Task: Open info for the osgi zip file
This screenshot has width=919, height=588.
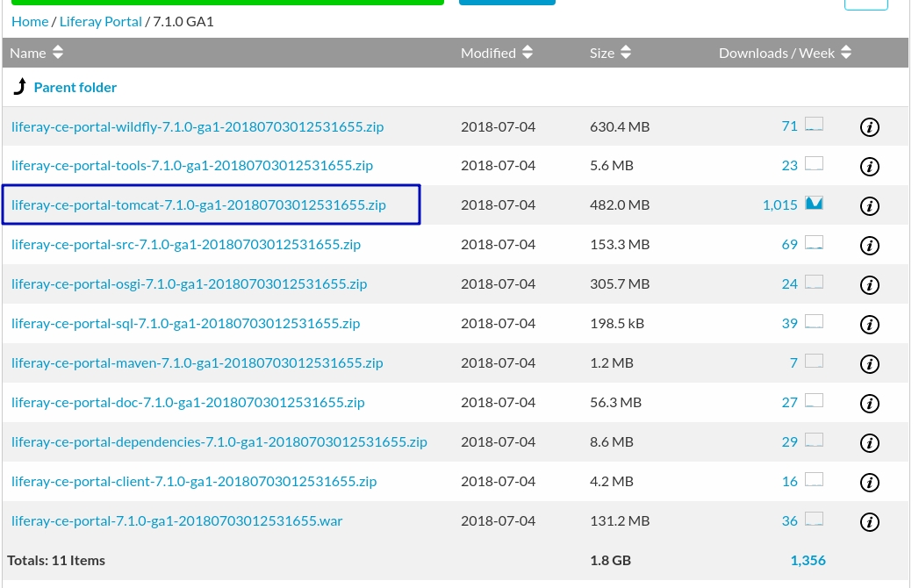Action: (x=869, y=285)
